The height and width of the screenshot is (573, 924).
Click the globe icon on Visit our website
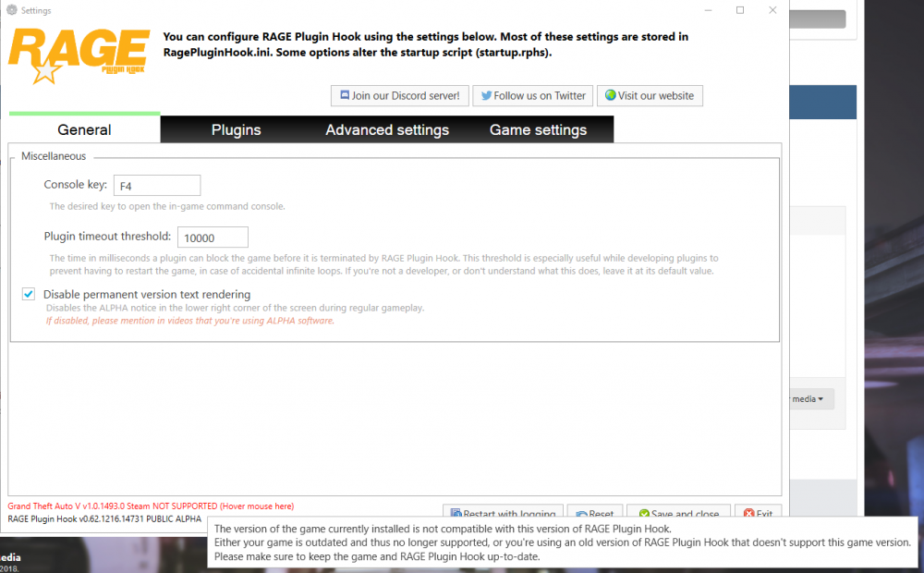click(x=609, y=95)
